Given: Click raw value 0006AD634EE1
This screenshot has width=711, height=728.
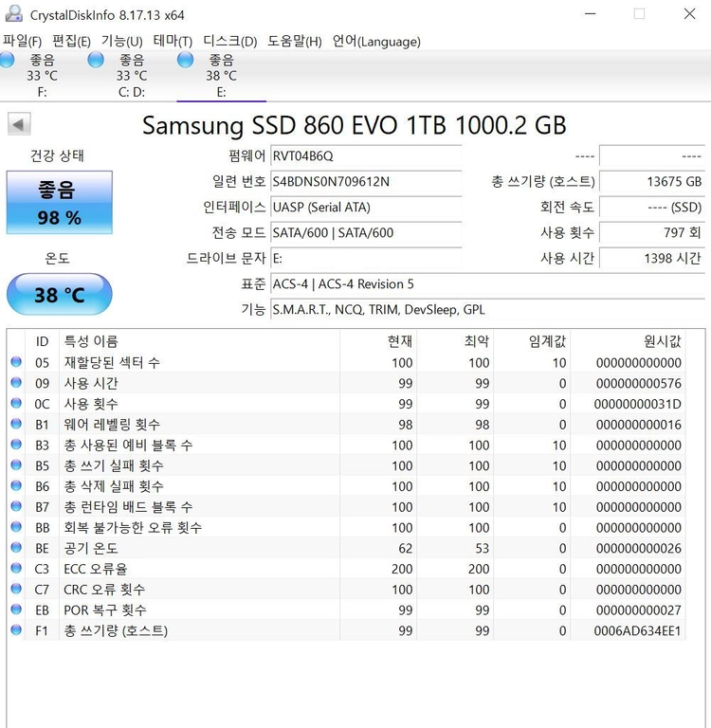Looking at the screenshot, I should tap(637, 630).
